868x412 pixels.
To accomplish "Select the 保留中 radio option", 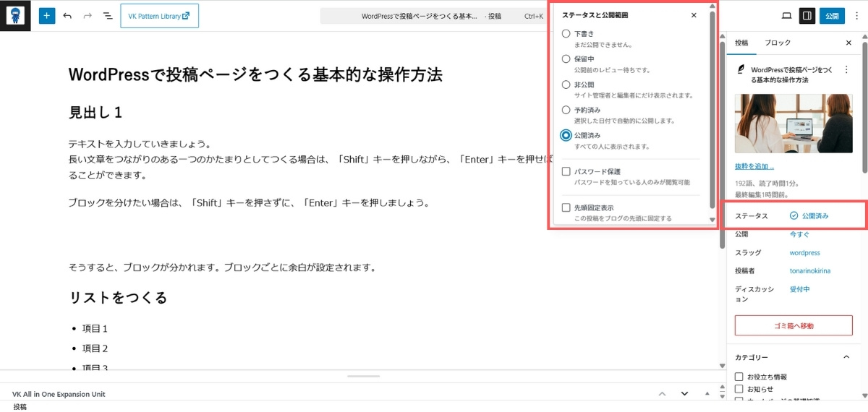I will (x=566, y=59).
